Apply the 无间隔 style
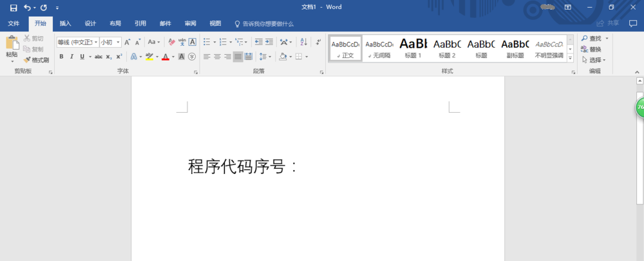 [x=379, y=48]
